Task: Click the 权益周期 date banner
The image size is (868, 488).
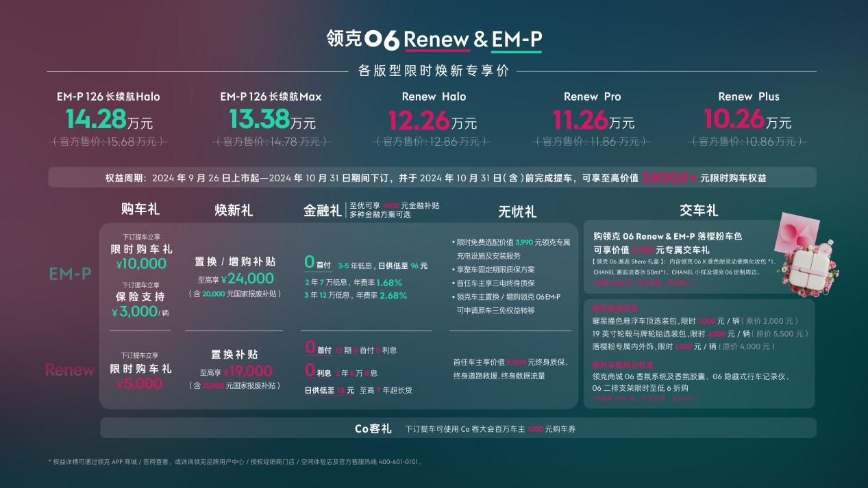Action: [x=432, y=177]
